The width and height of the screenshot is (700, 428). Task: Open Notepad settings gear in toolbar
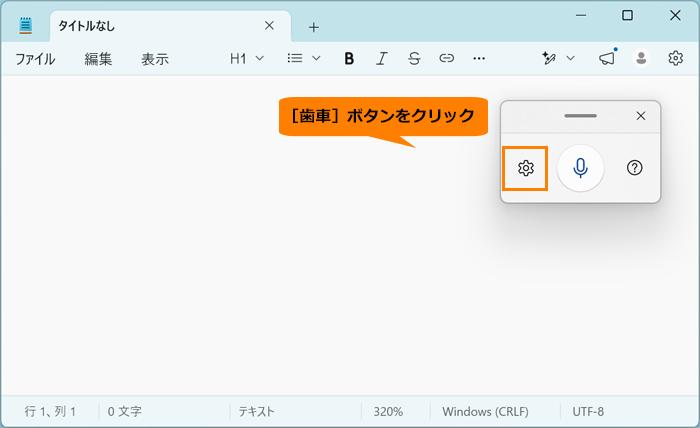[x=675, y=58]
